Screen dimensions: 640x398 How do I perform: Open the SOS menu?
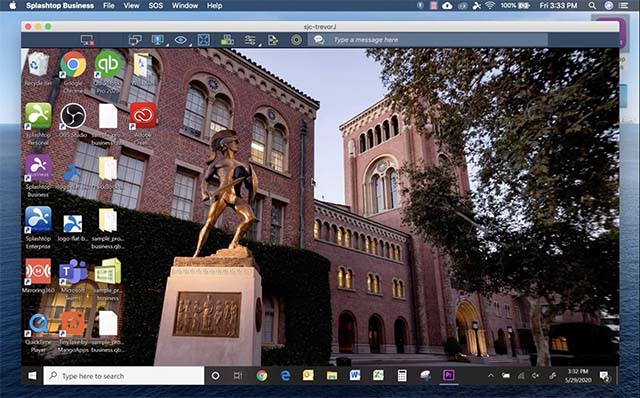point(156,5)
